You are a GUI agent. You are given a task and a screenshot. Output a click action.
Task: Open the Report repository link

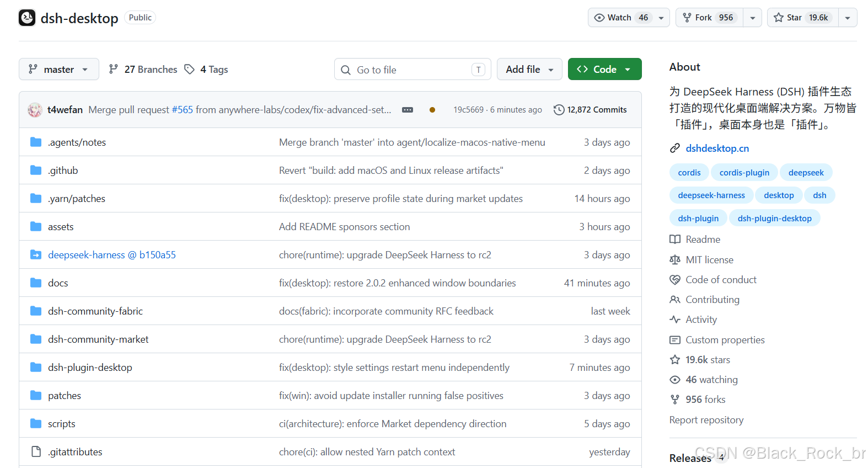point(706,420)
